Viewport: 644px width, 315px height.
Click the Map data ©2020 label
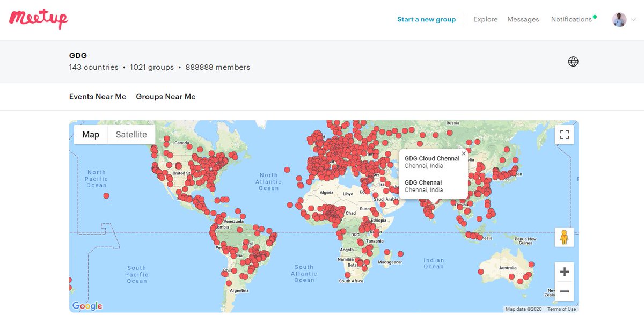523,309
